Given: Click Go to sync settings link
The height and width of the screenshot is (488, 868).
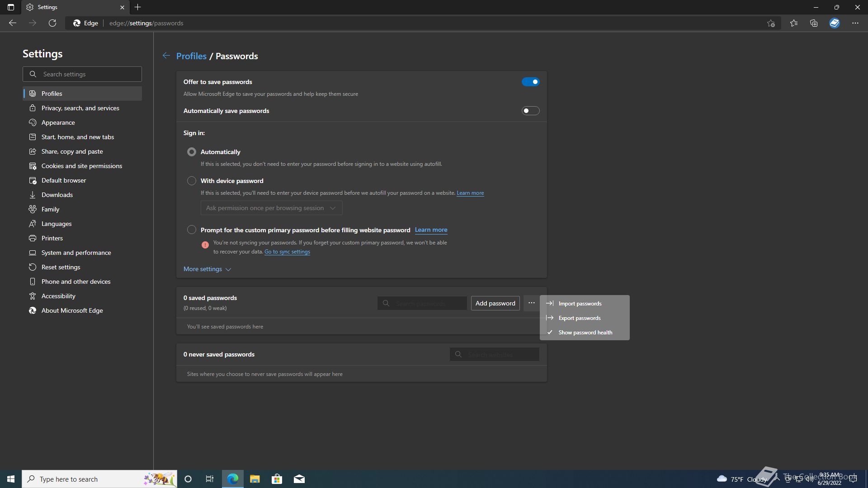Looking at the screenshot, I should [x=287, y=252].
